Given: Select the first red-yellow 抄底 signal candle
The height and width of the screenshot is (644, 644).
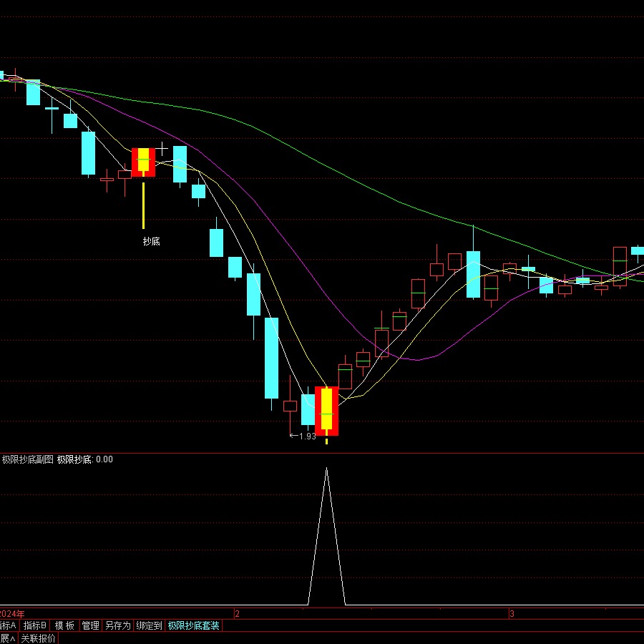Looking at the screenshot, I should point(143,162).
